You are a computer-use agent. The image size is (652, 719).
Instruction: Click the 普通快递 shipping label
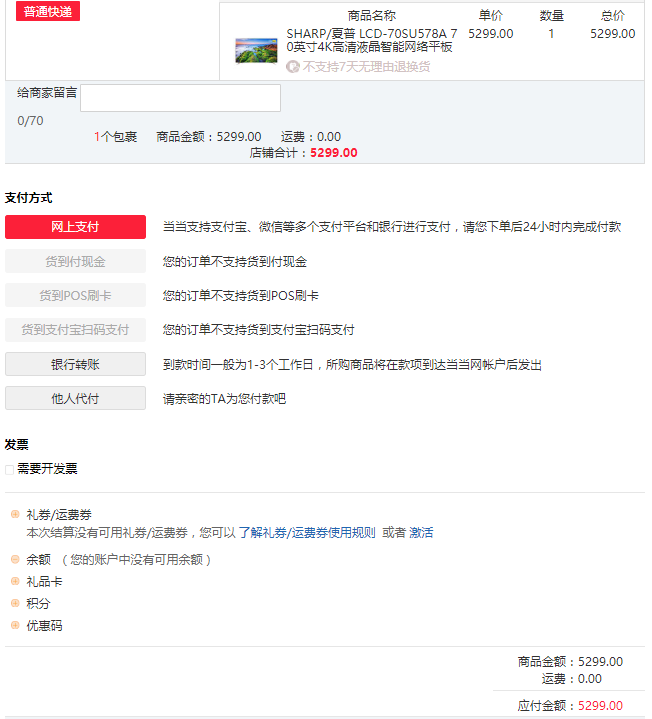[48, 11]
